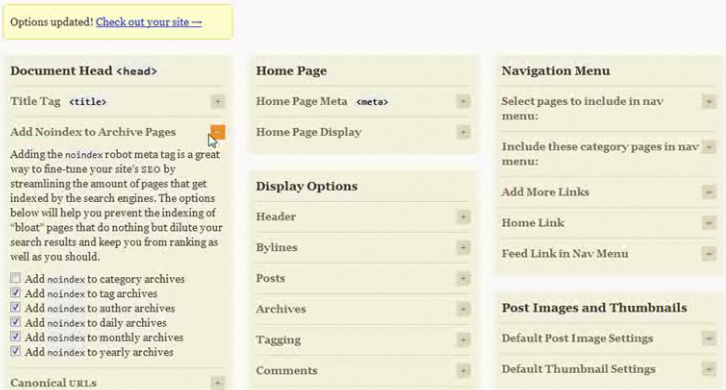
Task: Open the 'Check out your site' link
Action: [149, 22]
